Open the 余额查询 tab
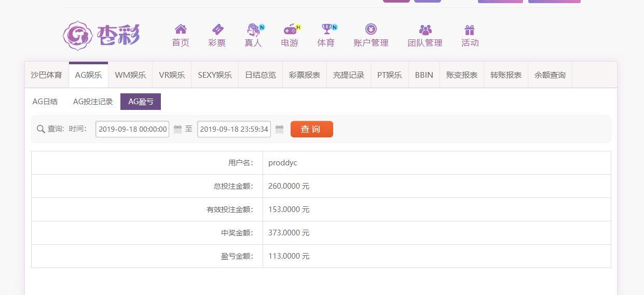Viewport: 644px width, 295px height. [x=550, y=75]
